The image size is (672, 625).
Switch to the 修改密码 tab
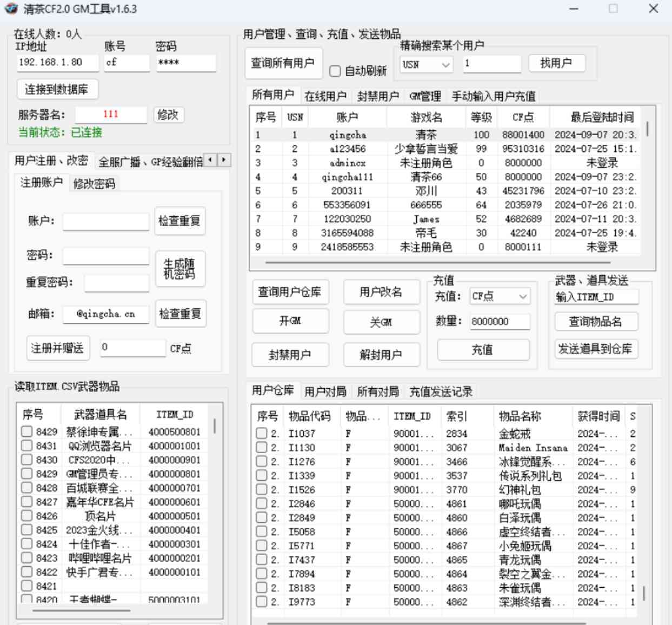point(94,184)
